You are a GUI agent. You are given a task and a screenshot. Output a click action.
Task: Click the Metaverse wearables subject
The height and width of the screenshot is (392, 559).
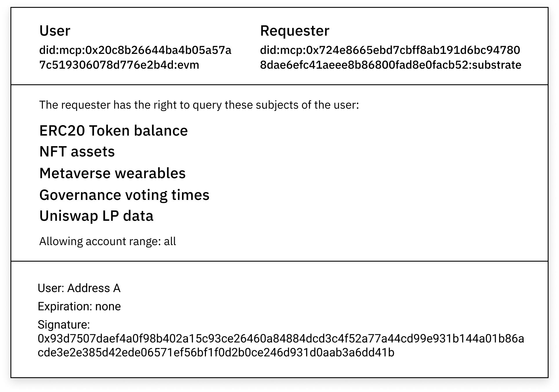[x=112, y=173]
